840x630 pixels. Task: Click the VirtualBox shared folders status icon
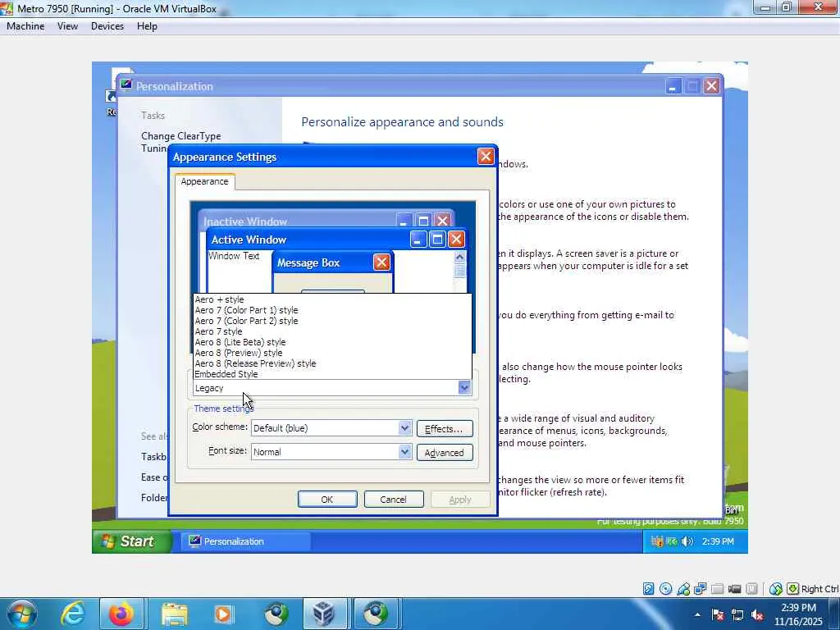(x=717, y=589)
